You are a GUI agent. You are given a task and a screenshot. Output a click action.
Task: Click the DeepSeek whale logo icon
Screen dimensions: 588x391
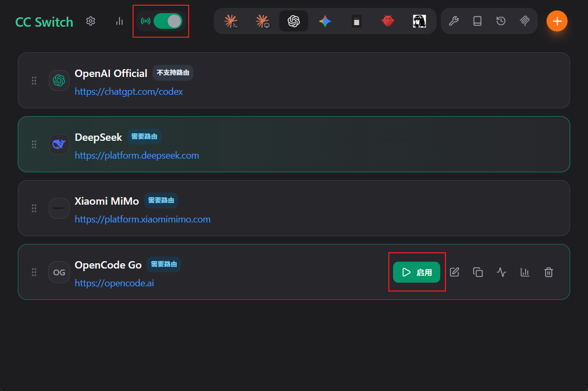click(x=59, y=144)
